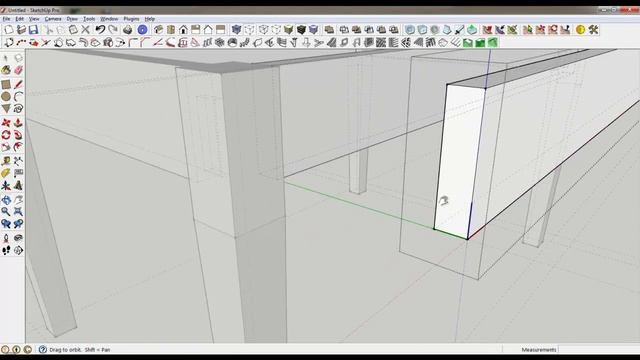Select the Circle tool
The width and height of the screenshot is (640, 360).
(6, 96)
